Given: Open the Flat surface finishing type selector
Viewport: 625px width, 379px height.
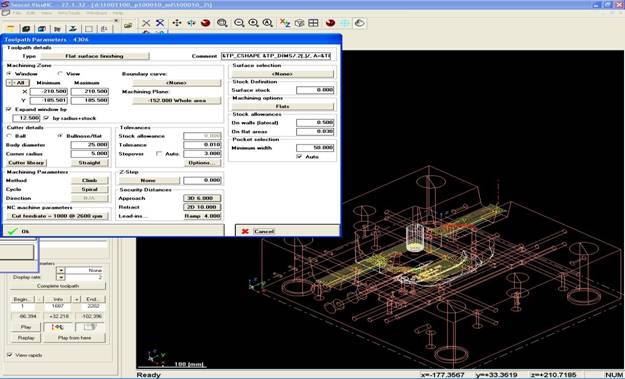Looking at the screenshot, I should click(95, 56).
